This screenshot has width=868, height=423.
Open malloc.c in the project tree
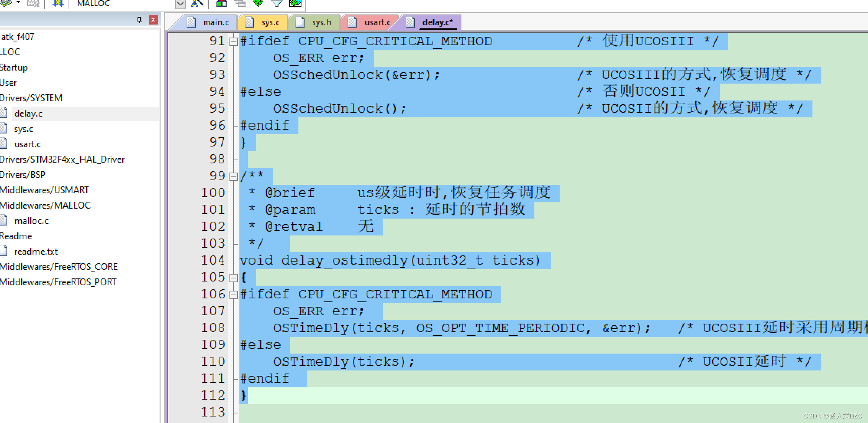(x=31, y=221)
